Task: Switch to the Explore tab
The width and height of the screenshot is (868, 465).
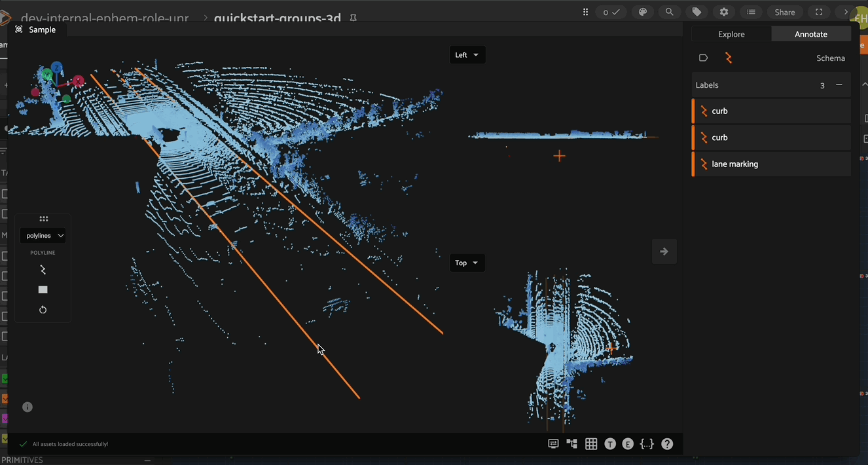Action: coord(731,33)
